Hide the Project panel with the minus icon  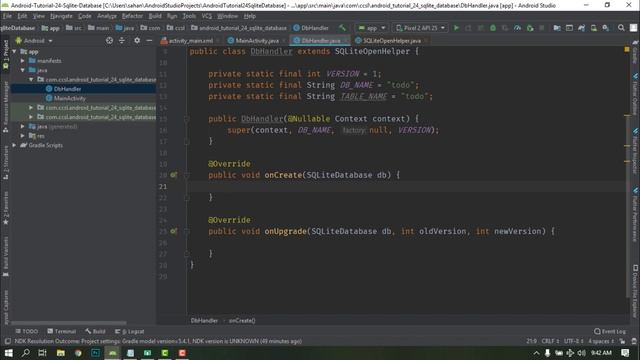pyautogui.click(x=149, y=40)
